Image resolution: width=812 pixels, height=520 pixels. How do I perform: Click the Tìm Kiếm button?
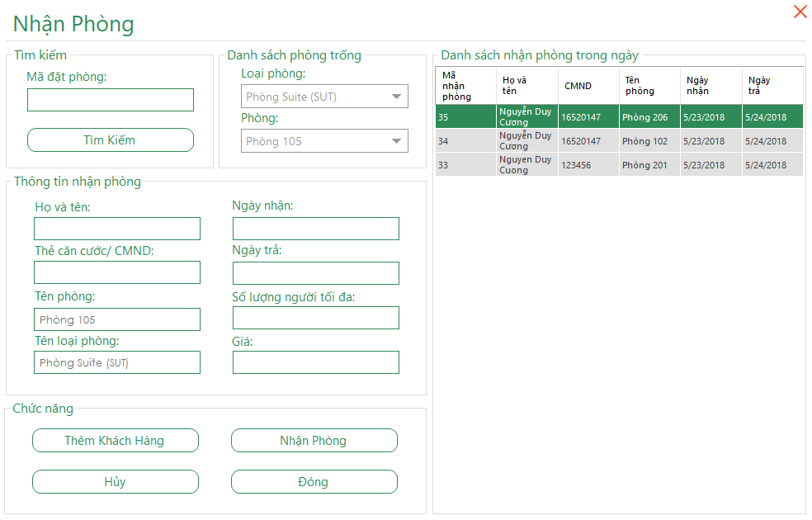tap(110, 140)
